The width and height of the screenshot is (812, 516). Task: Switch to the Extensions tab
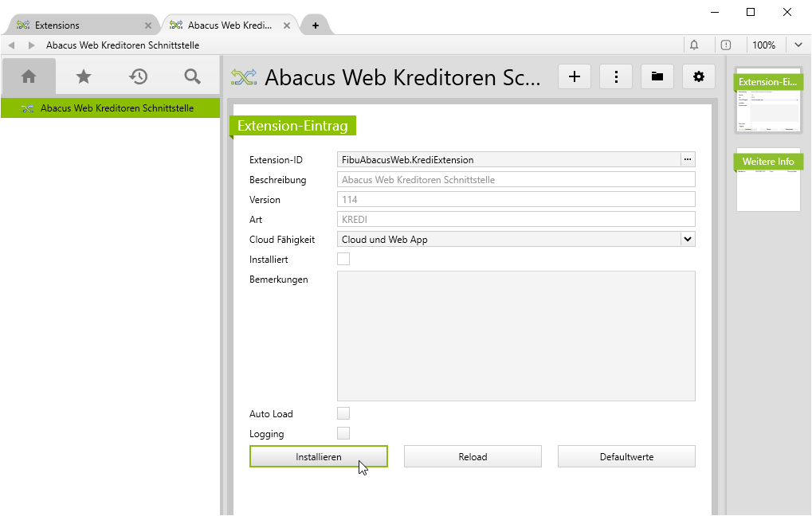80,25
